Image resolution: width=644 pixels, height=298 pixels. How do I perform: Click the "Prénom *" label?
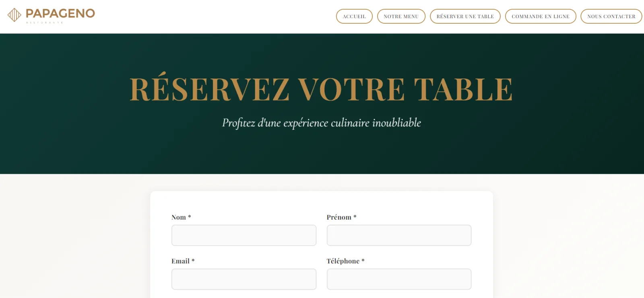342,217
